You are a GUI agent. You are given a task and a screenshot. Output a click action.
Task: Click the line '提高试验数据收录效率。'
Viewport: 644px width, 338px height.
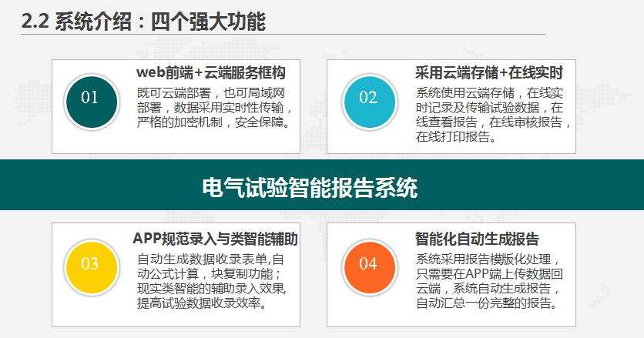(203, 303)
